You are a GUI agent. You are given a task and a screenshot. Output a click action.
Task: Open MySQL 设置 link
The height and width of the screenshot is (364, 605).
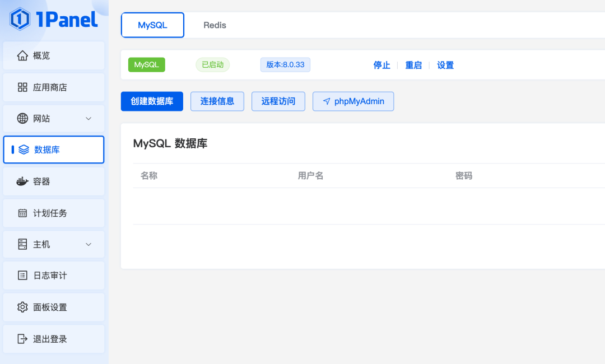point(445,65)
